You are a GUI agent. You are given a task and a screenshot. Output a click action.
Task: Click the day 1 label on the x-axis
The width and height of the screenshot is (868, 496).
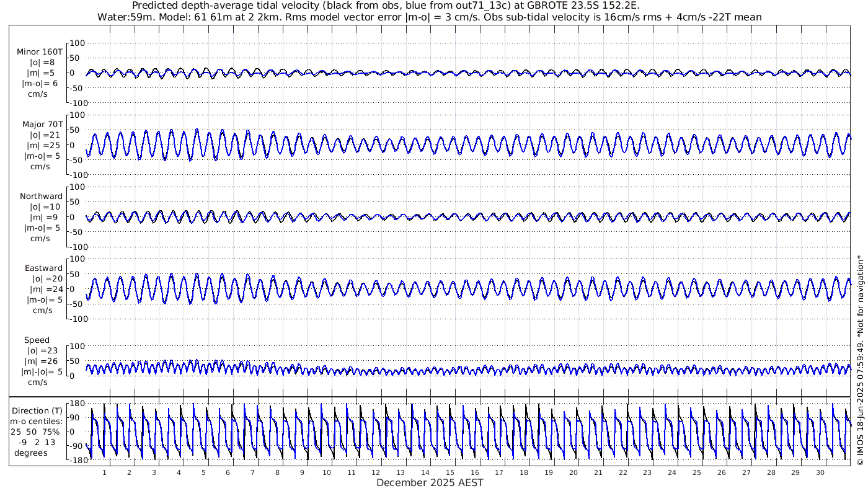pyautogui.click(x=104, y=472)
